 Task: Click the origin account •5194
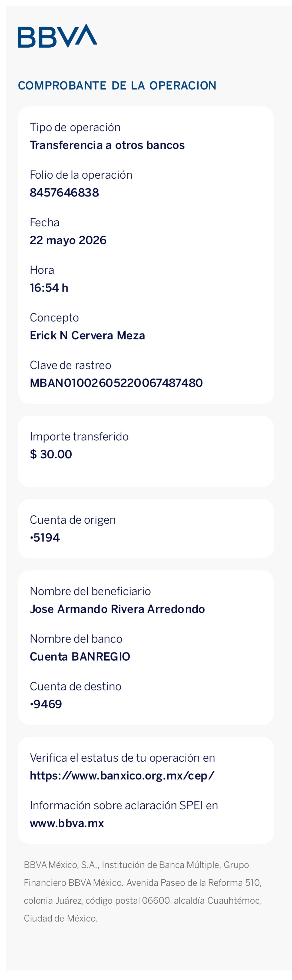tap(45, 537)
